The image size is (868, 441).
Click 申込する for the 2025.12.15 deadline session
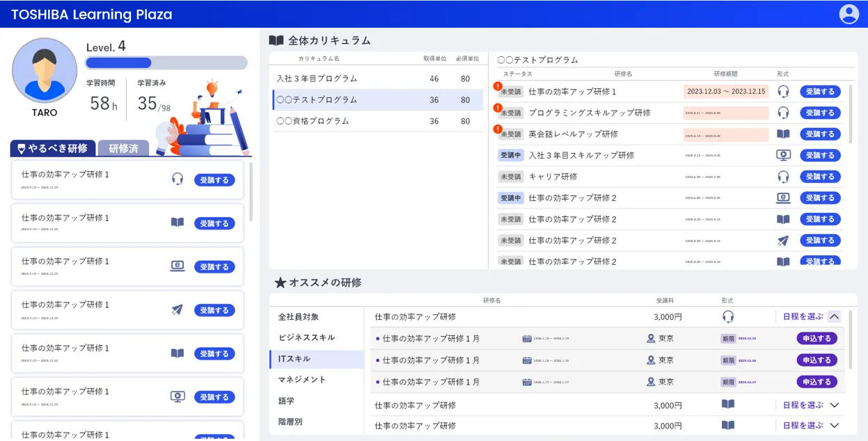[x=817, y=339]
